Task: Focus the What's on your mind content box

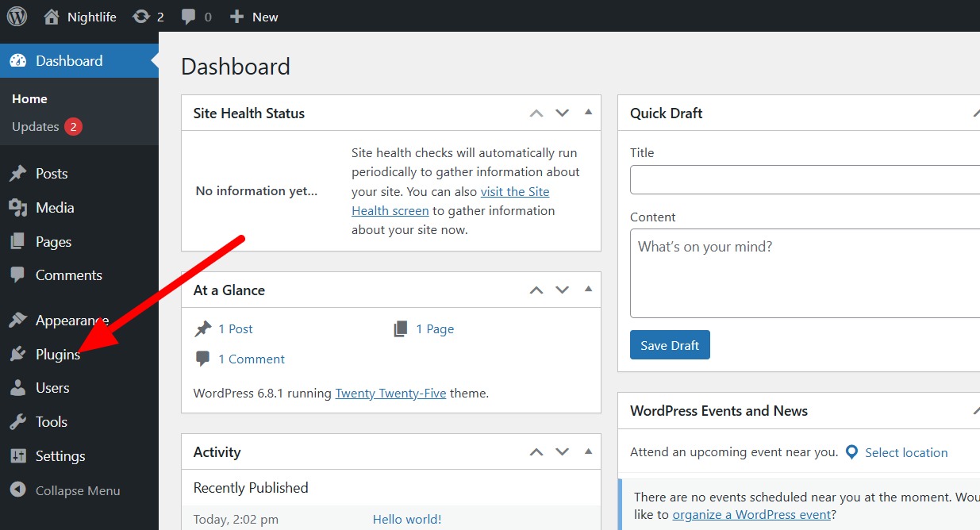Action: [805, 274]
